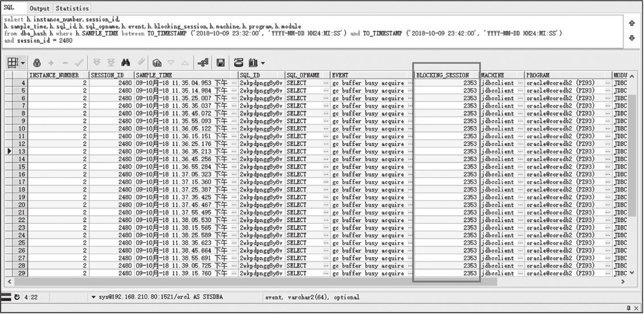Open the connected query tree icon
This screenshot has width=644, height=314.
(x=202, y=63)
